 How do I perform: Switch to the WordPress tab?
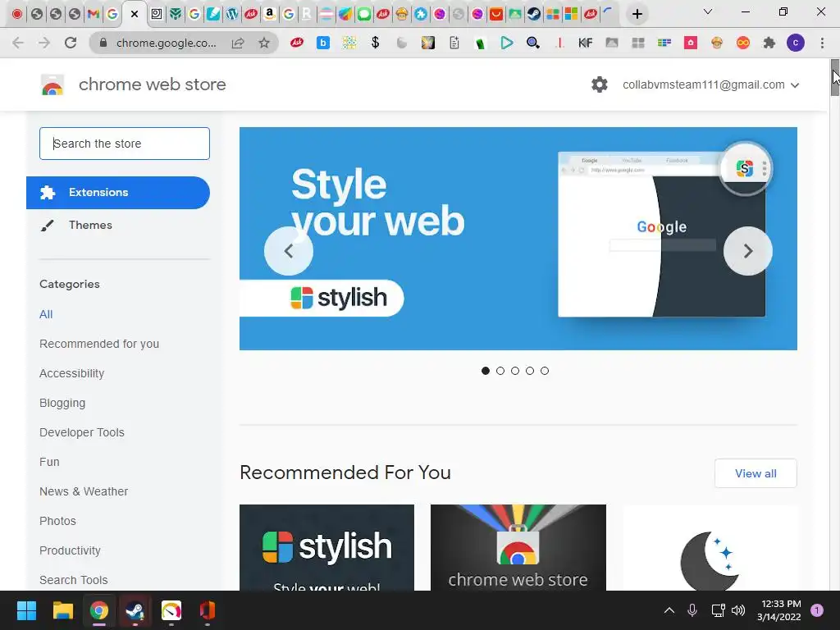[x=232, y=14]
